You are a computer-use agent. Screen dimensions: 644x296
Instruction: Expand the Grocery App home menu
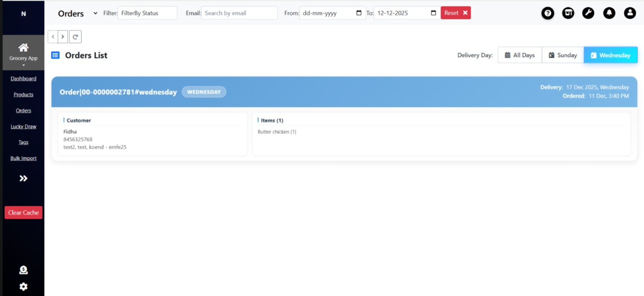point(23,53)
